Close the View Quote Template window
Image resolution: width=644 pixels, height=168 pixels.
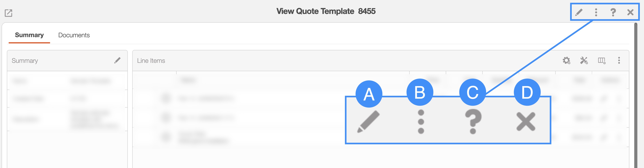coord(630,12)
